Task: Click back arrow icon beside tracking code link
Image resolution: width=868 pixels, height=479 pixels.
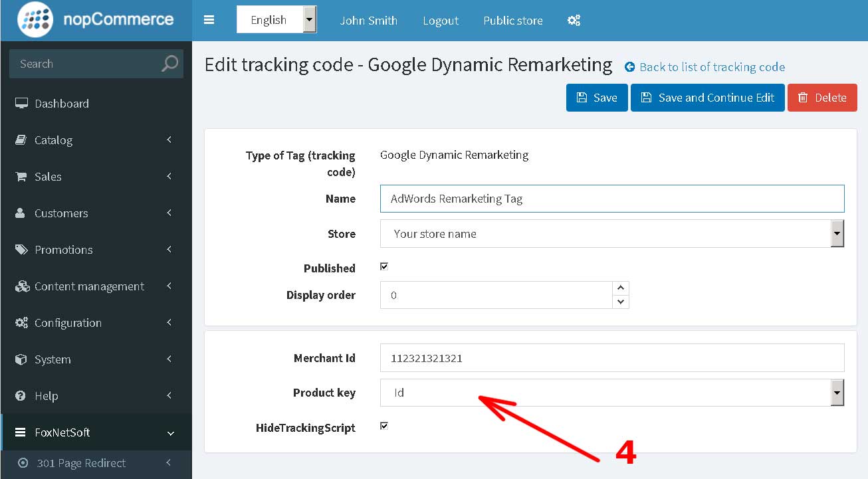Action: click(x=629, y=67)
